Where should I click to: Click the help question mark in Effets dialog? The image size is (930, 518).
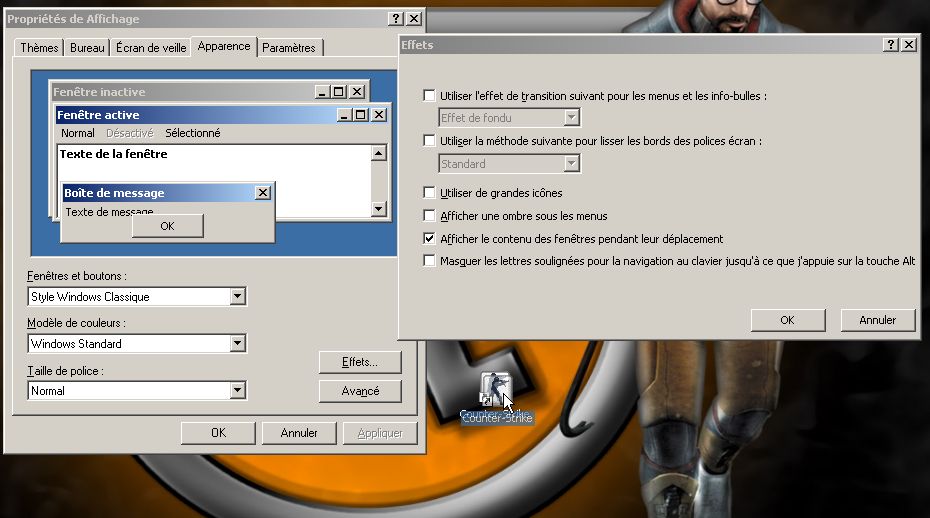click(x=891, y=45)
